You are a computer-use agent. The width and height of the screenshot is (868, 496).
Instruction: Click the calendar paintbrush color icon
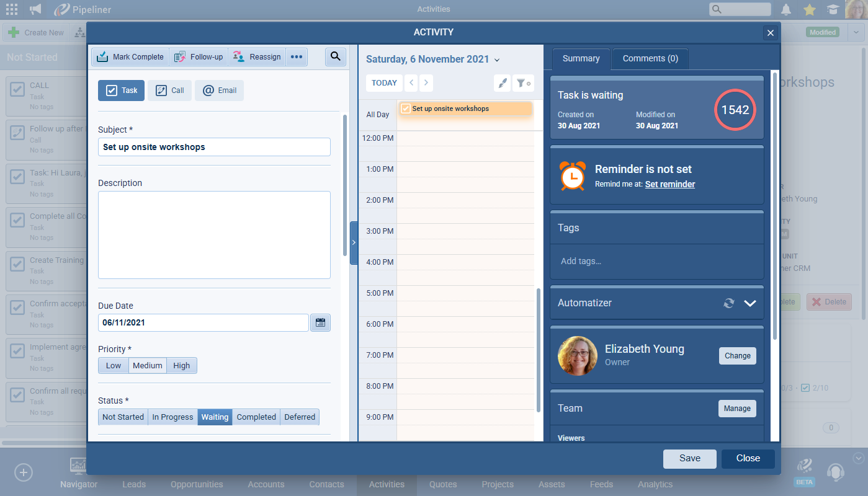click(503, 83)
